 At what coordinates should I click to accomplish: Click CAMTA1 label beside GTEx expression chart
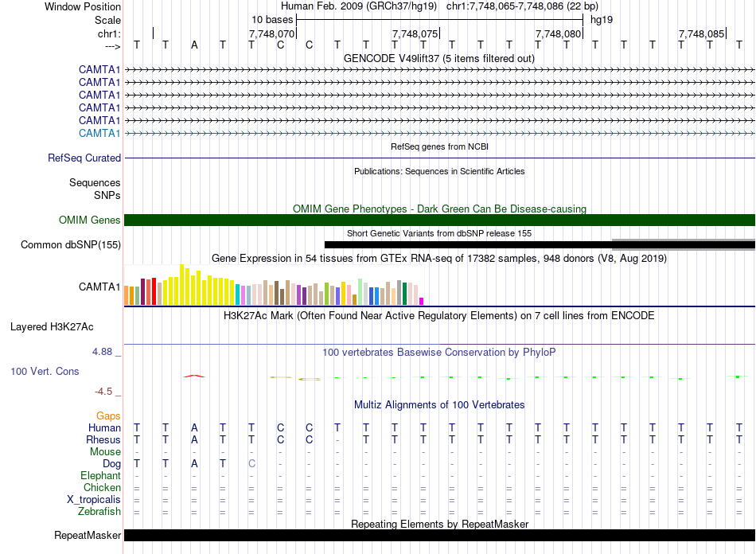coord(99,287)
